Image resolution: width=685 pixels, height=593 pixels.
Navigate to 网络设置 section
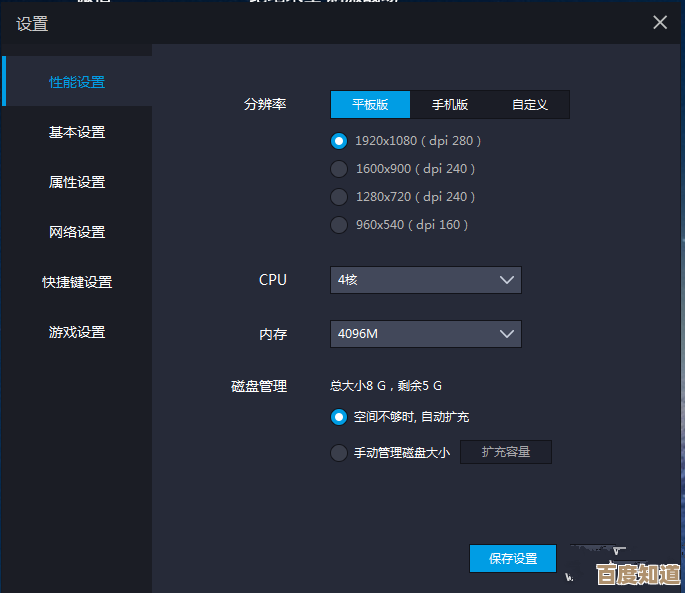pyautogui.click(x=77, y=232)
